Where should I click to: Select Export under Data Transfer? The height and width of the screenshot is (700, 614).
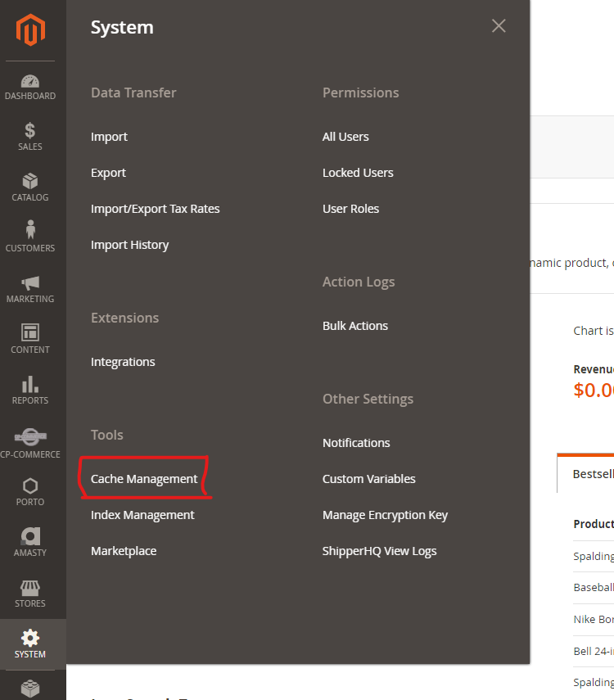(108, 173)
